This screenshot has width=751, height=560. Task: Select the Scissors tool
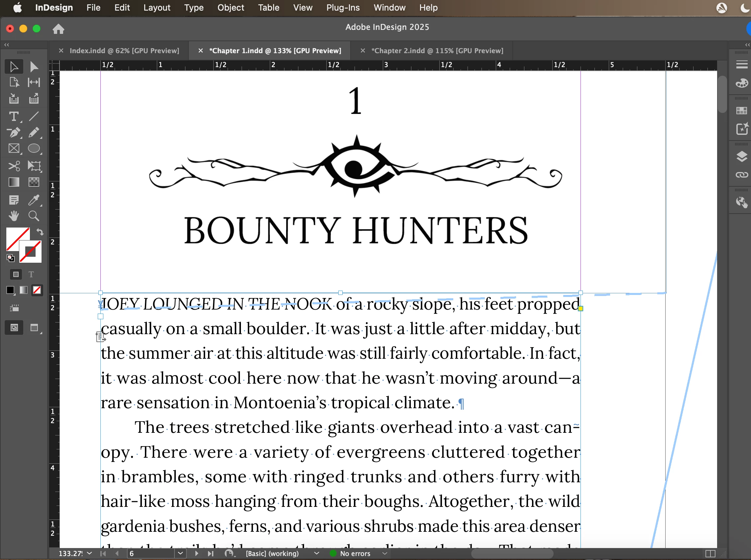[x=14, y=166]
